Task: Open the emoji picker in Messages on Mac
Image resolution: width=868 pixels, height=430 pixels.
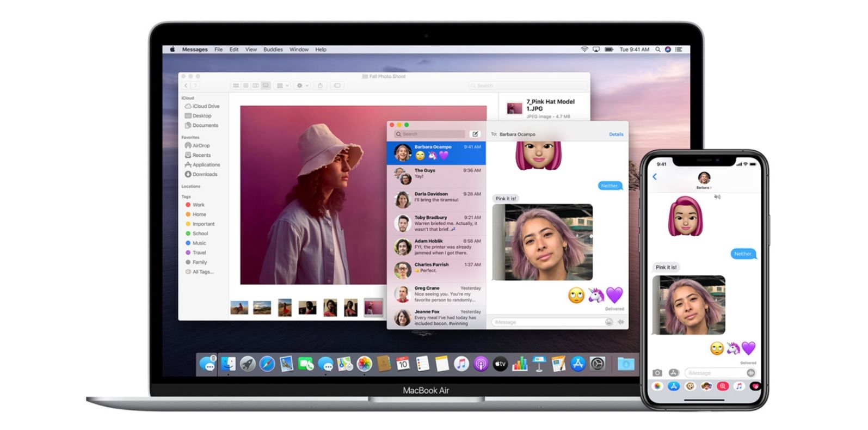Action: [x=609, y=322]
